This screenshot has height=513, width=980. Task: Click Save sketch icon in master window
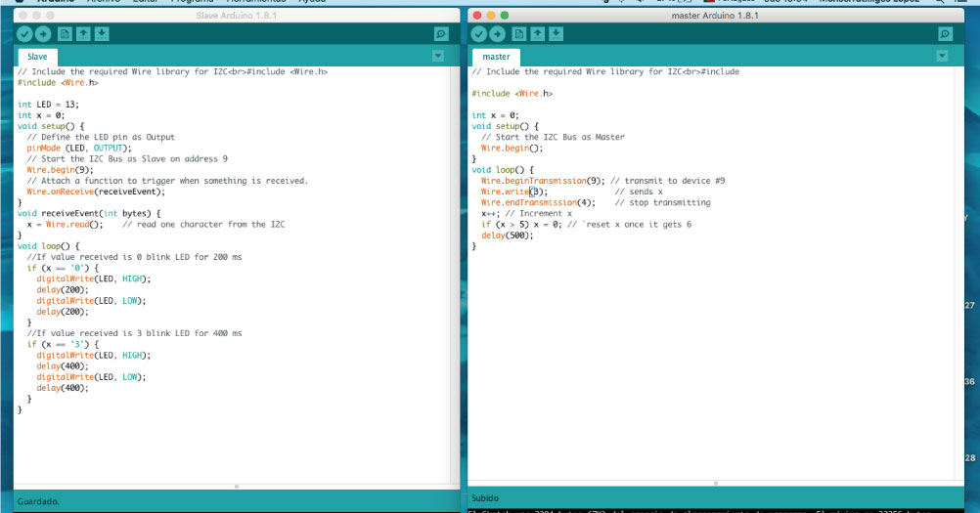[557, 34]
